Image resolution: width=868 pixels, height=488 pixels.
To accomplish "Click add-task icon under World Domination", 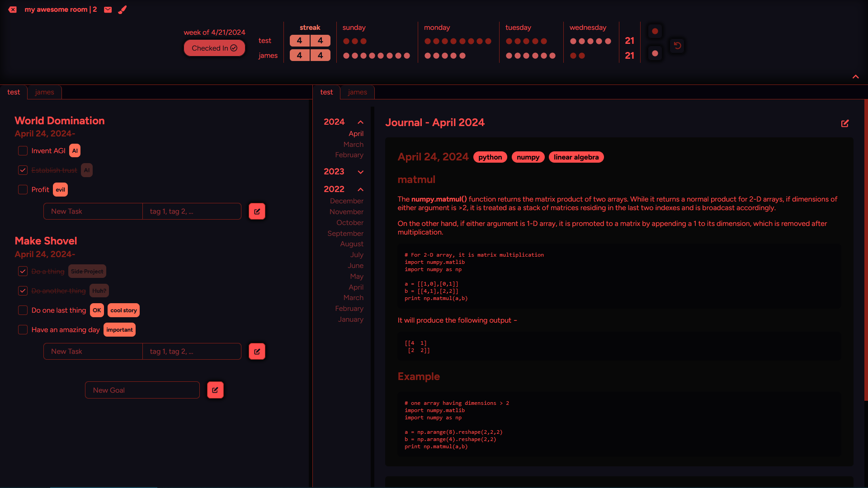I will click(x=257, y=211).
